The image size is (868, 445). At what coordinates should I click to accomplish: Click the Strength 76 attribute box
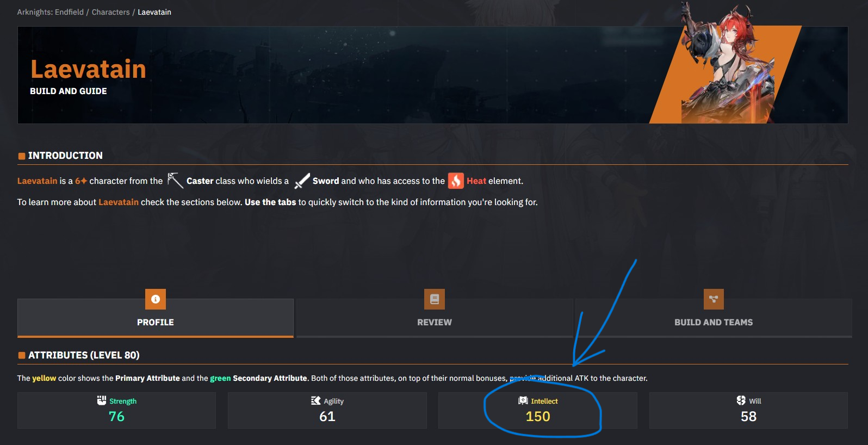click(116, 410)
